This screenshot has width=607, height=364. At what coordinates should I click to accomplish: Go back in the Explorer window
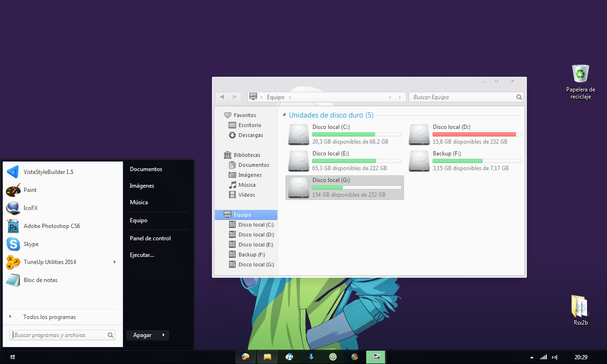[x=222, y=97]
